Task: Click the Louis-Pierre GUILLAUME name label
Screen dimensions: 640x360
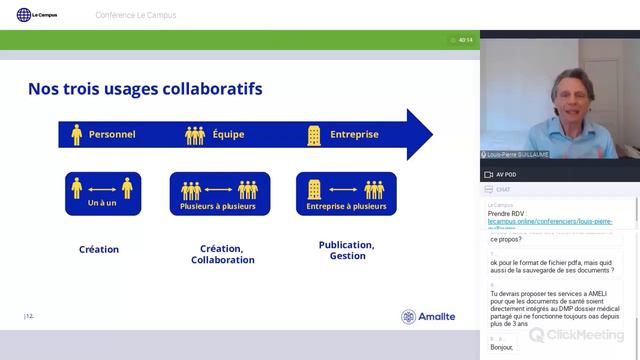Action: coord(518,155)
